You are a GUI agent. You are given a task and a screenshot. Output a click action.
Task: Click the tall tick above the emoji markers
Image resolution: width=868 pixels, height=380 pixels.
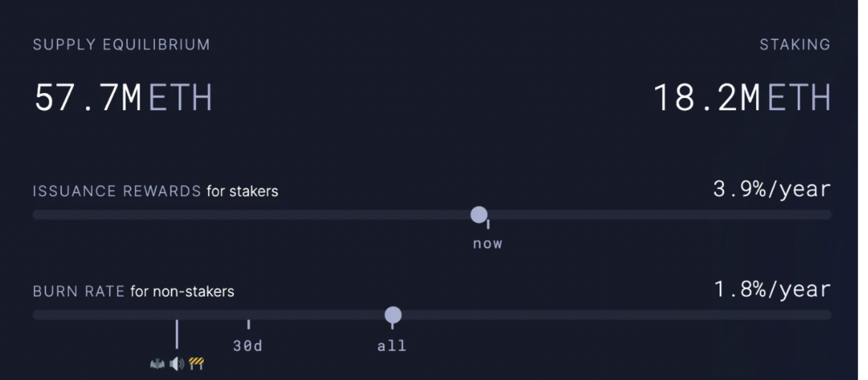[177, 334]
